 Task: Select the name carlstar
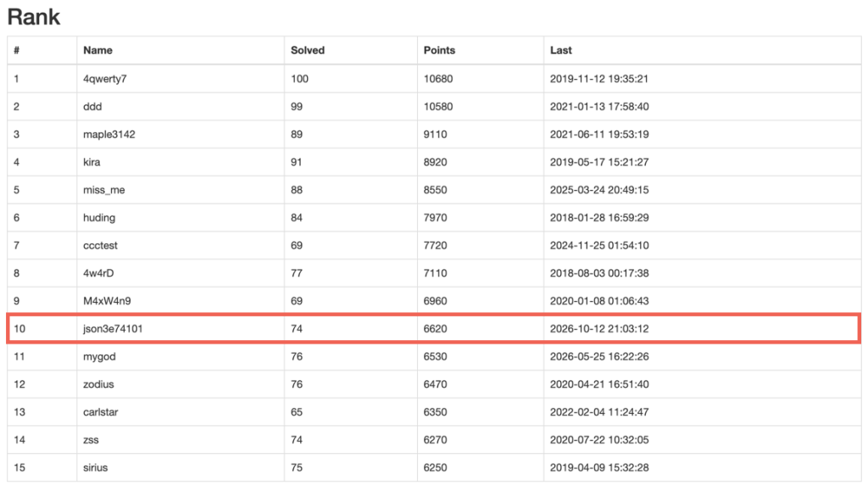pos(100,411)
